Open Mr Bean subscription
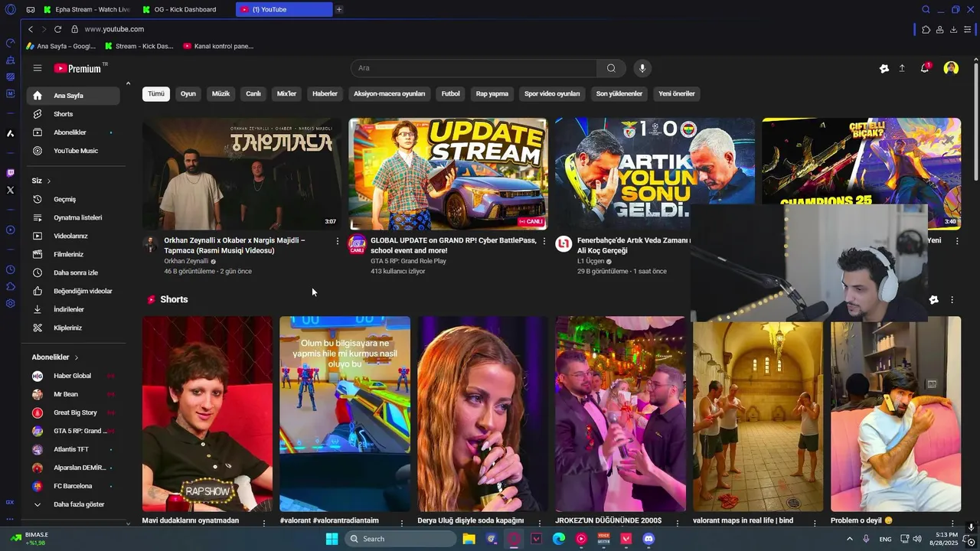The width and height of the screenshot is (980, 551). [73, 394]
